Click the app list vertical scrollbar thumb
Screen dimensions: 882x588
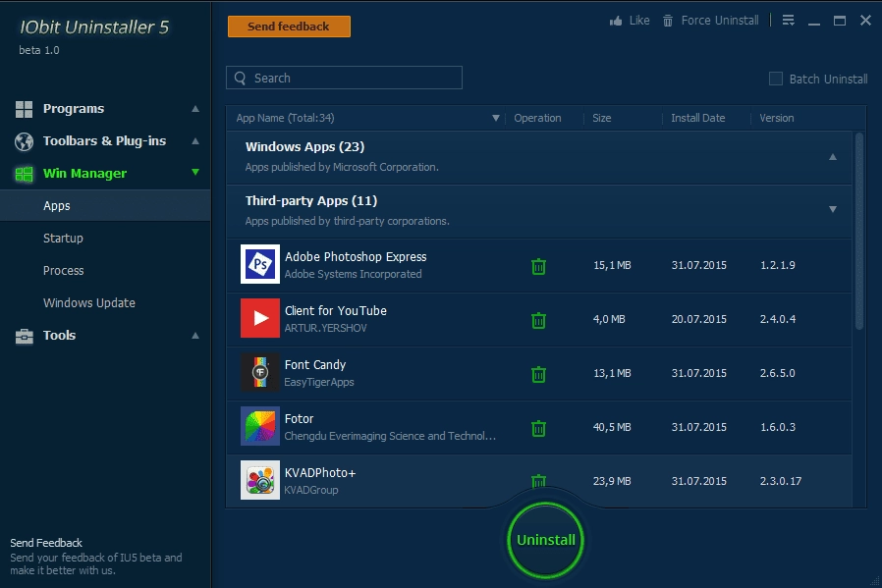[x=859, y=232]
